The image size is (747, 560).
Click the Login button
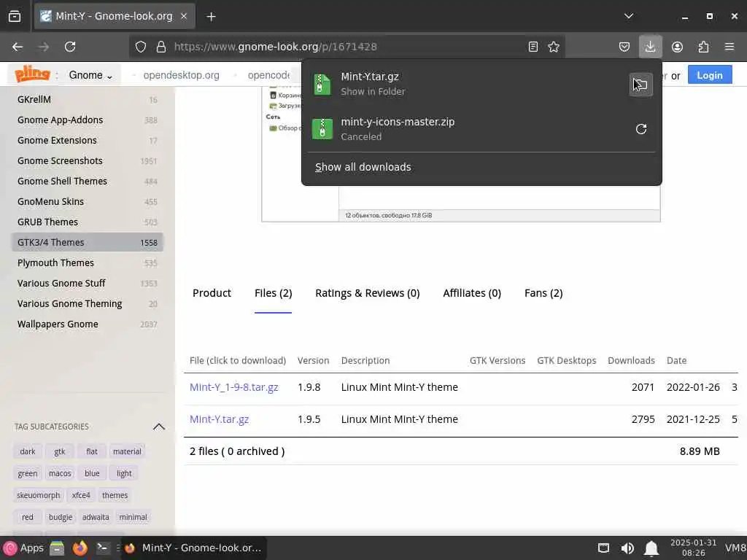pyautogui.click(x=710, y=75)
